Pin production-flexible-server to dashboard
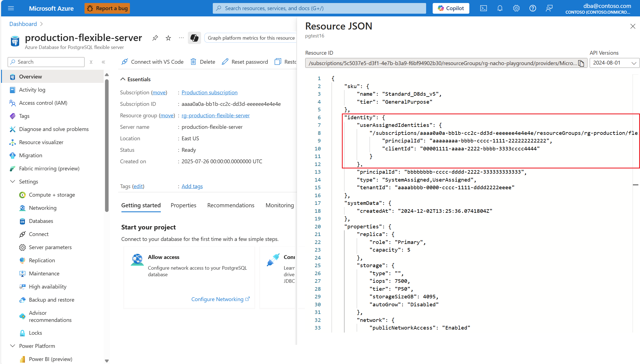The width and height of the screenshot is (640, 364). (155, 38)
